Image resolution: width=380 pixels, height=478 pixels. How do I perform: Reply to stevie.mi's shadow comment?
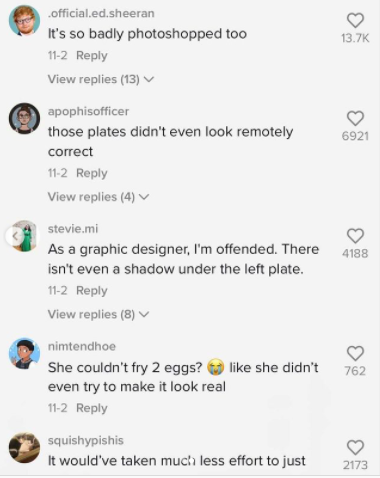coord(92,290)
